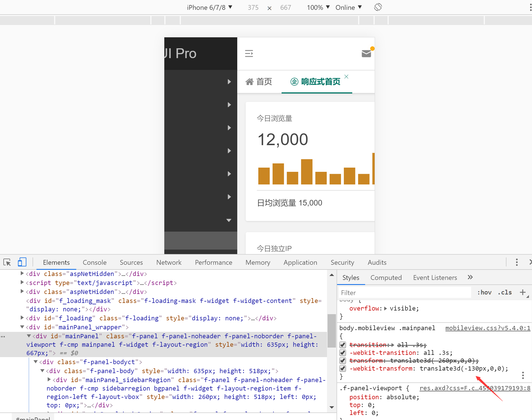Switch to the Console tab

tap(95, 262)
